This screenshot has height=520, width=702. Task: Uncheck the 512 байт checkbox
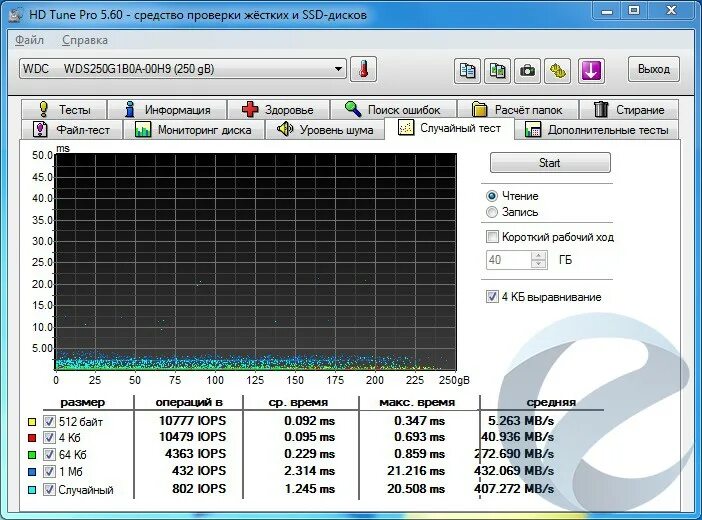[49, 421]
